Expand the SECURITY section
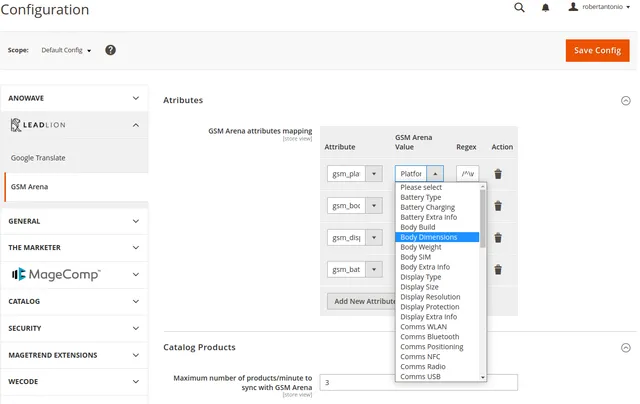 [x=74, y=329]
